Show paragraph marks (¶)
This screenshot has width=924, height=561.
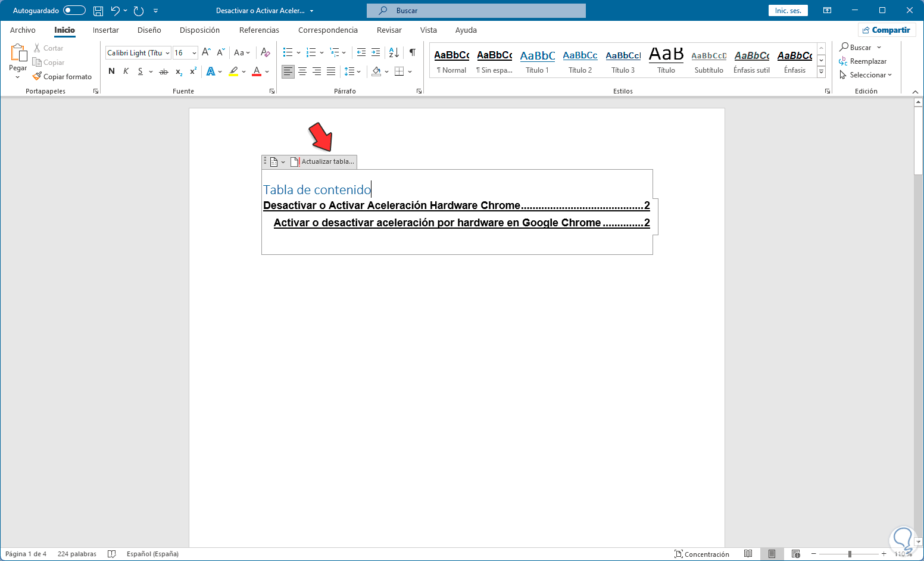coord(413,52)
